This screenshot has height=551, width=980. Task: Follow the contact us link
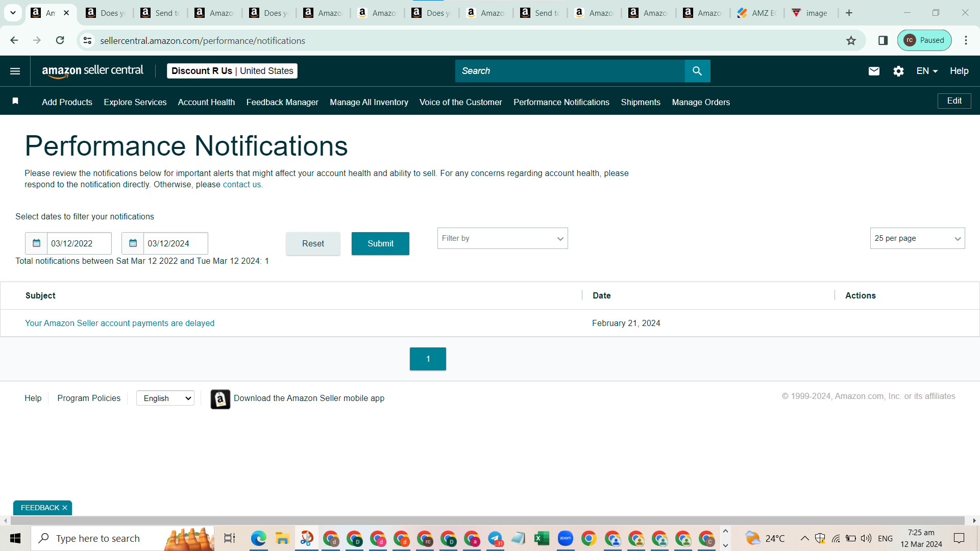242,184
